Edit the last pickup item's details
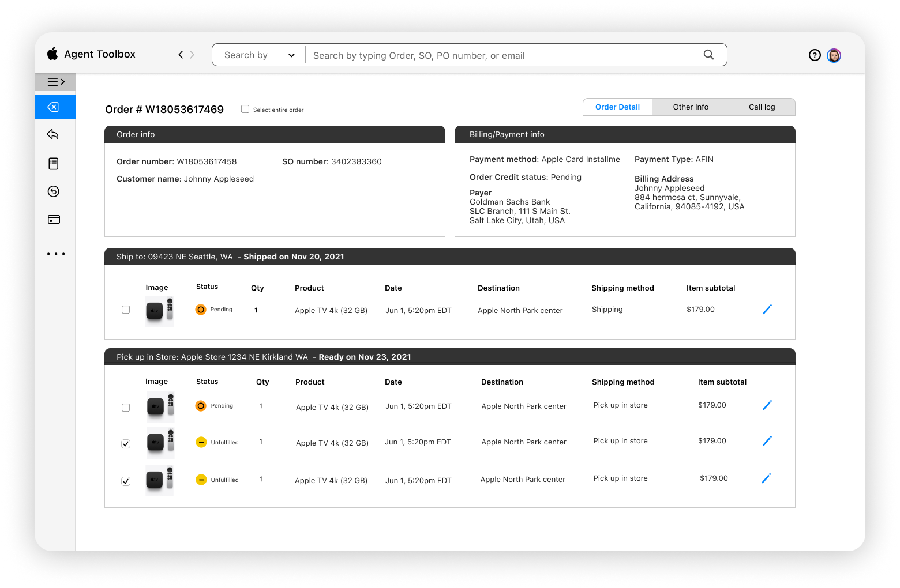 pyautogui.click(x=766, y=478)
